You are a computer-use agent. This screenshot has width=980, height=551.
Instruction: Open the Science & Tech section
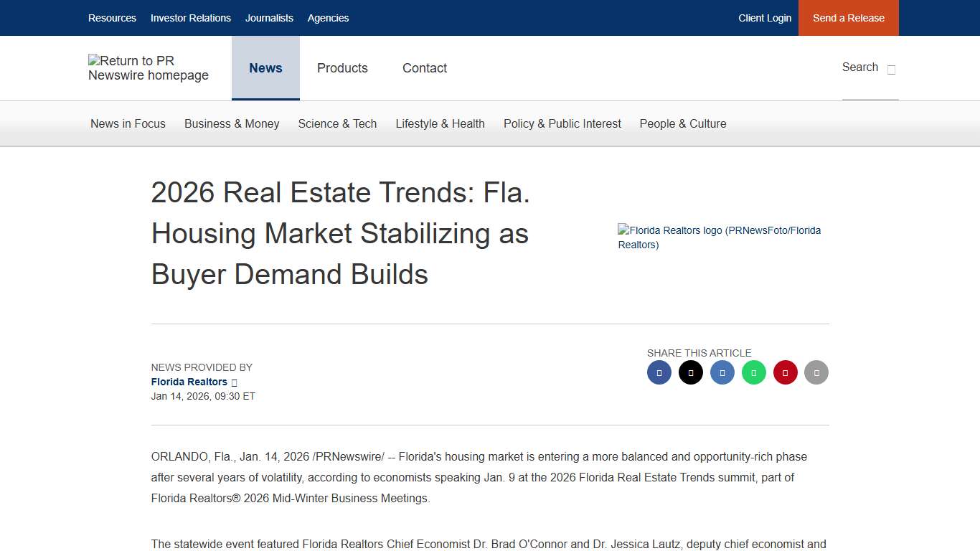[x=337, y=123]
